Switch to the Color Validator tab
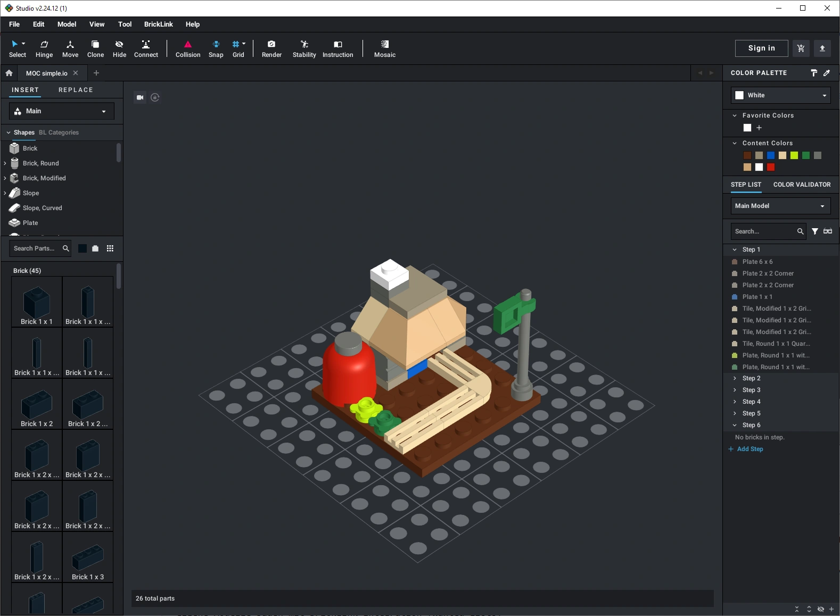840x616 pixels. 802,185
